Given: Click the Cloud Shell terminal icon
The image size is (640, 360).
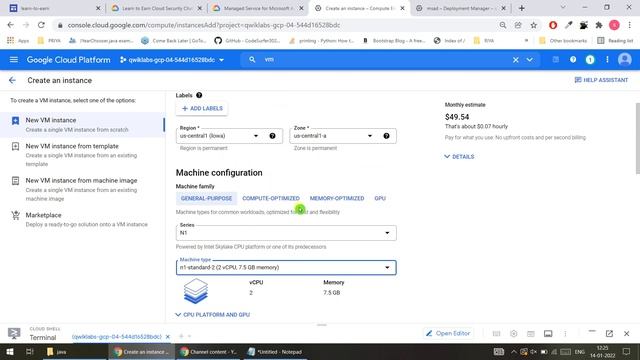Looking at the screenshot, I should 14,333.
